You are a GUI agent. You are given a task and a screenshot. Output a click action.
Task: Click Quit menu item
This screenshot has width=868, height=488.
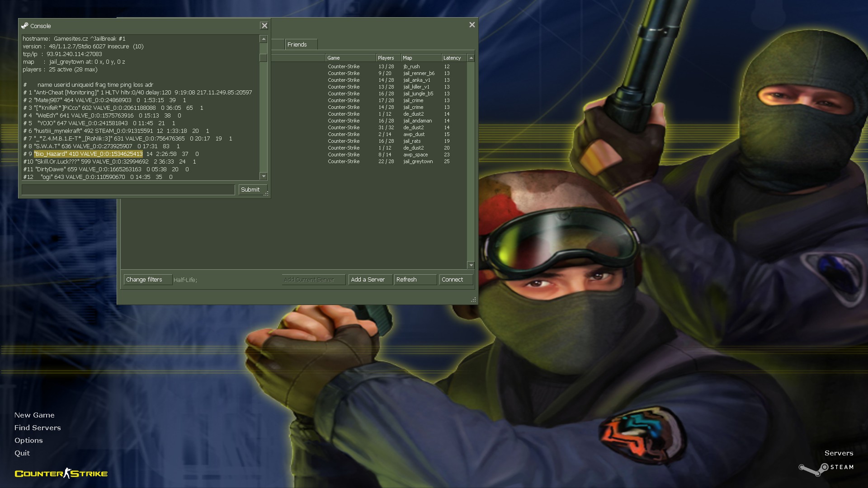tap(22, 453)
